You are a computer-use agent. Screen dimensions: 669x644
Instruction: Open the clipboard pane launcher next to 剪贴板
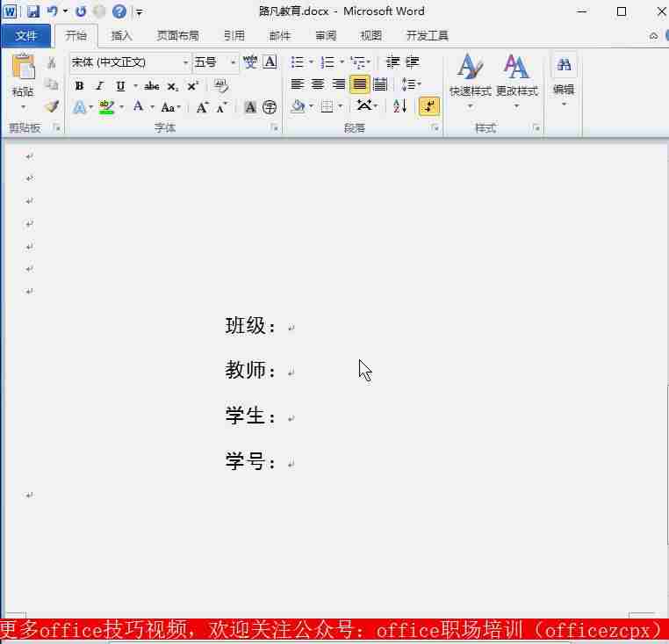pyautogui.click(x=56, y=127)
